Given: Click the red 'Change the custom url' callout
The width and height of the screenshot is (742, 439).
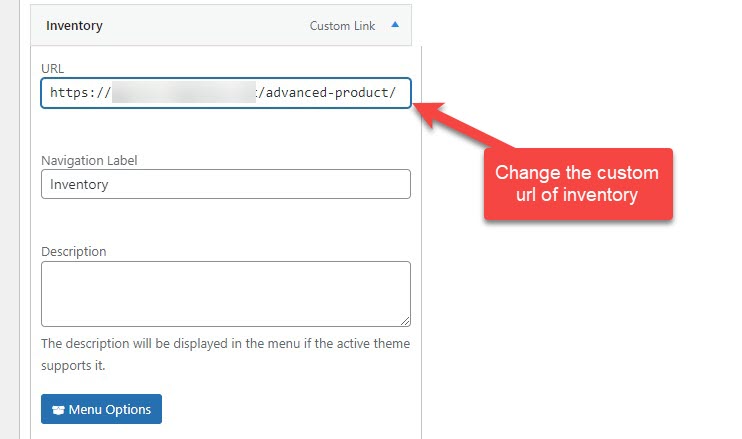Looking at the screenshot, I should (578, 184).
